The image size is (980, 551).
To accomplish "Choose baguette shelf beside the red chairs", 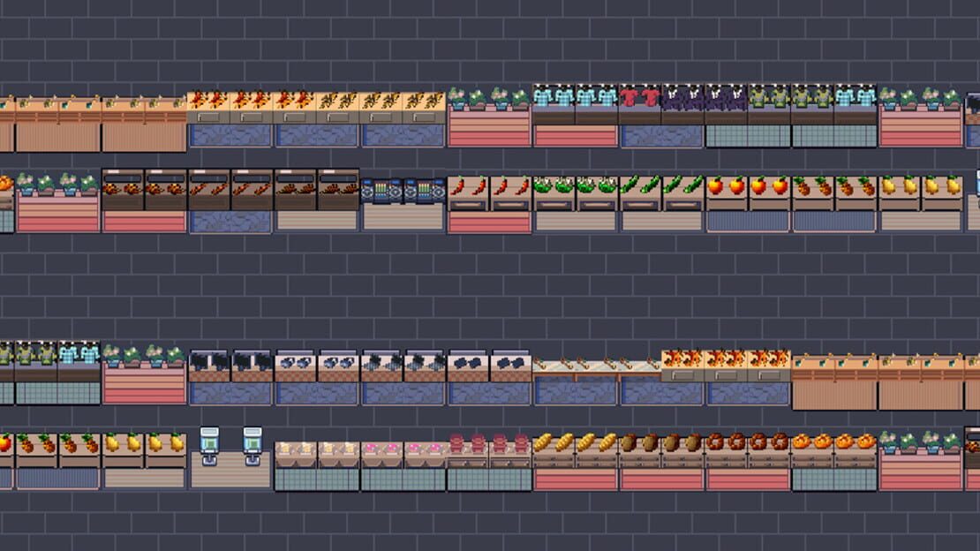I will point(575,462).
